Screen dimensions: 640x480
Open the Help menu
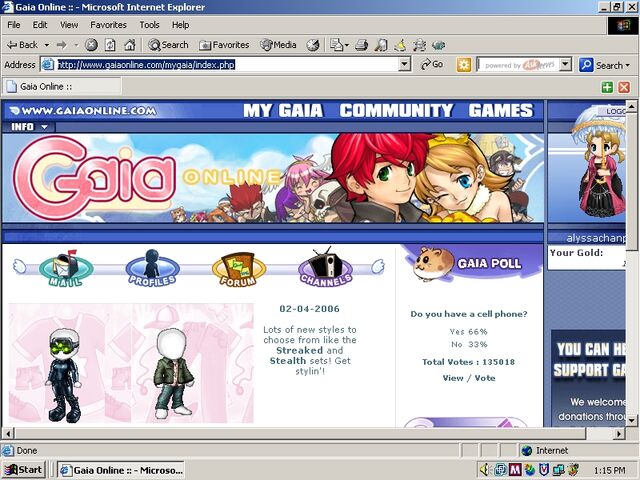click(180, 25)
